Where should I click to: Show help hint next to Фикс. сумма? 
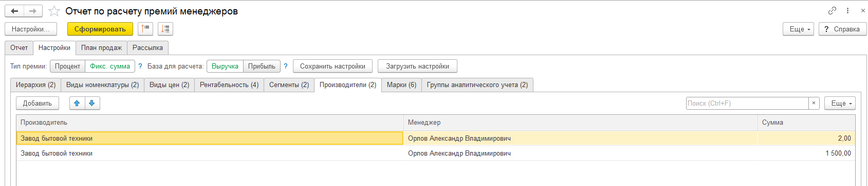pos(140,66)
